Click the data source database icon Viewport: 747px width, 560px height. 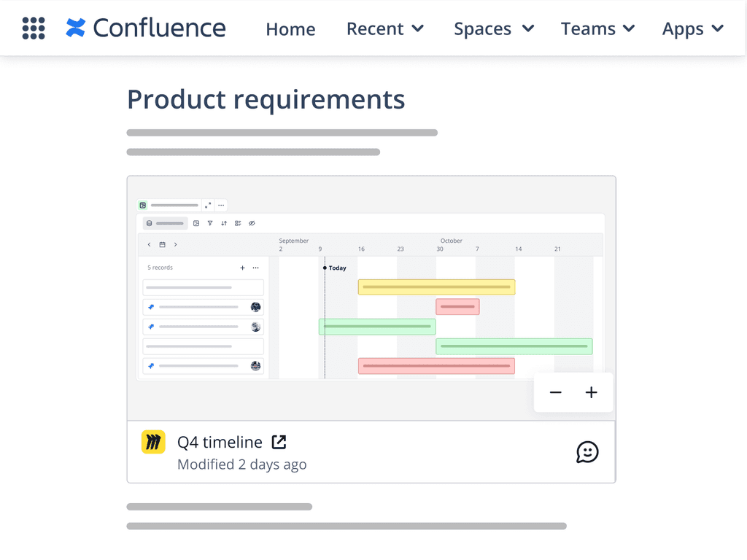(149, 223)
